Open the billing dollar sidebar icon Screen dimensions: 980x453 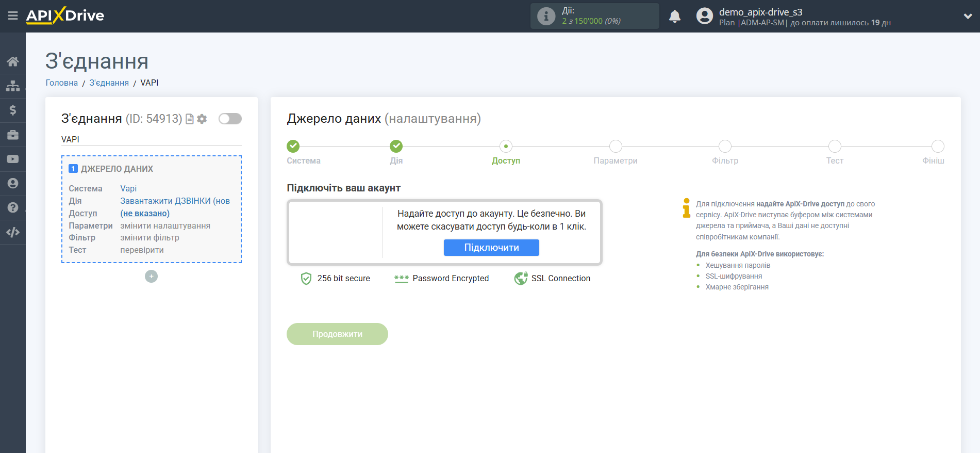pyautogui.click(x=13, y=110)
